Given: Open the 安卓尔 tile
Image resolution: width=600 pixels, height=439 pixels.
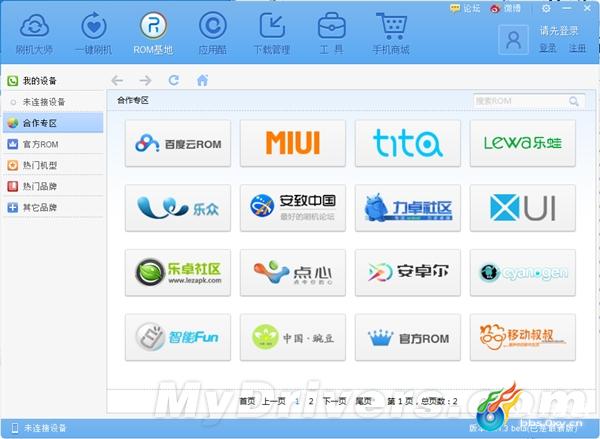Looking at the screenshot, I should [408, 273].
